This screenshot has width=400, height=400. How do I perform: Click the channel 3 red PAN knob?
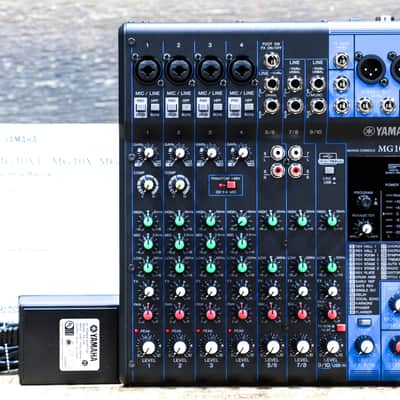[211, 315]
